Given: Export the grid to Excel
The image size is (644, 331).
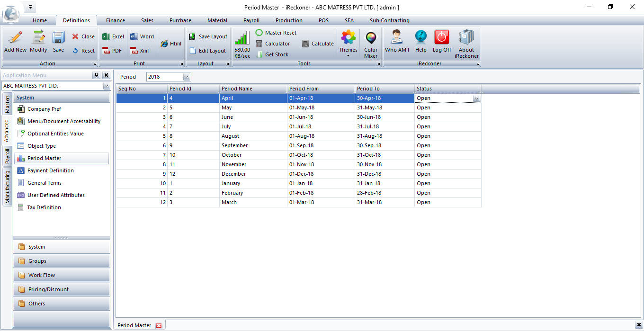Looking at the screenshot, I should [x=113, y=36].
